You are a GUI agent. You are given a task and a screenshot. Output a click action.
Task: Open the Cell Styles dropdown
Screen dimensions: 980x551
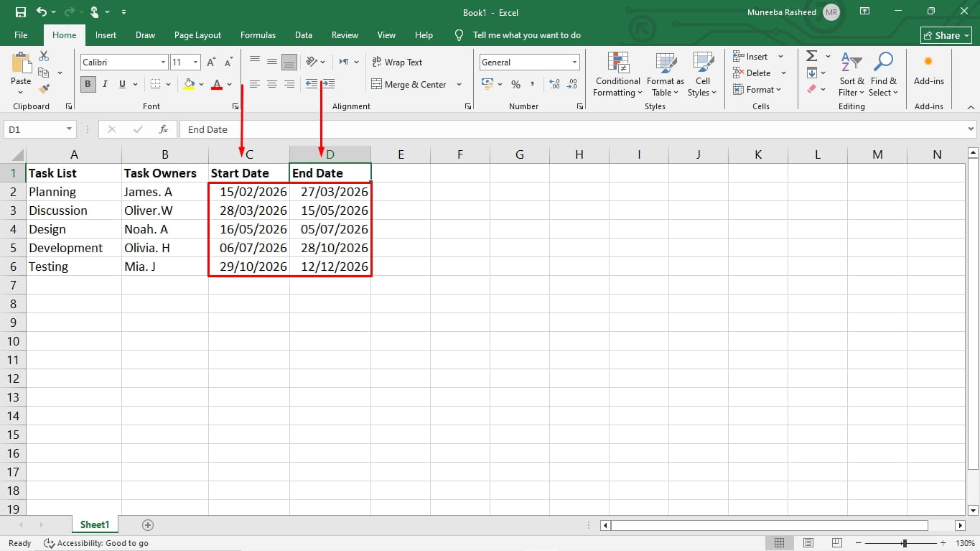tap(702, 75)
